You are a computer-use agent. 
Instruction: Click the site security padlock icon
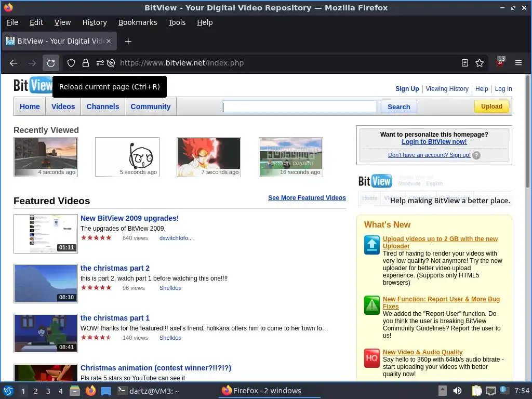pos(86,63)
